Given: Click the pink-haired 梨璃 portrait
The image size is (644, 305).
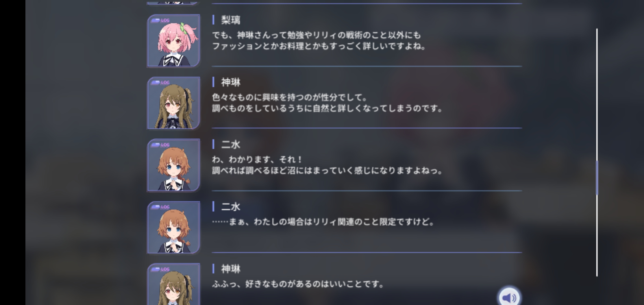Looking at the screenshot, I should tap(173, 41).
